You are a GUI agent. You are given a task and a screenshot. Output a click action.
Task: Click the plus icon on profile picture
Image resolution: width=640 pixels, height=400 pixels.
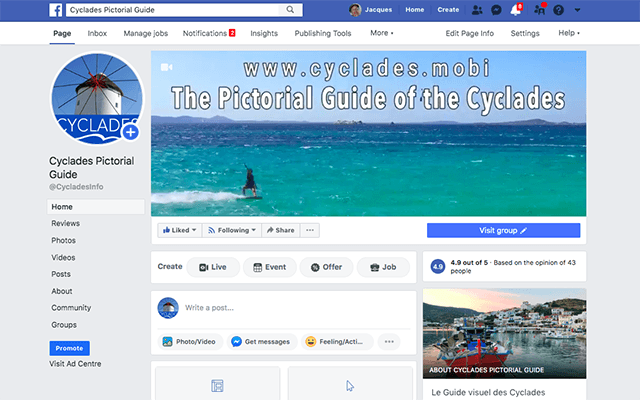(131, 132)
